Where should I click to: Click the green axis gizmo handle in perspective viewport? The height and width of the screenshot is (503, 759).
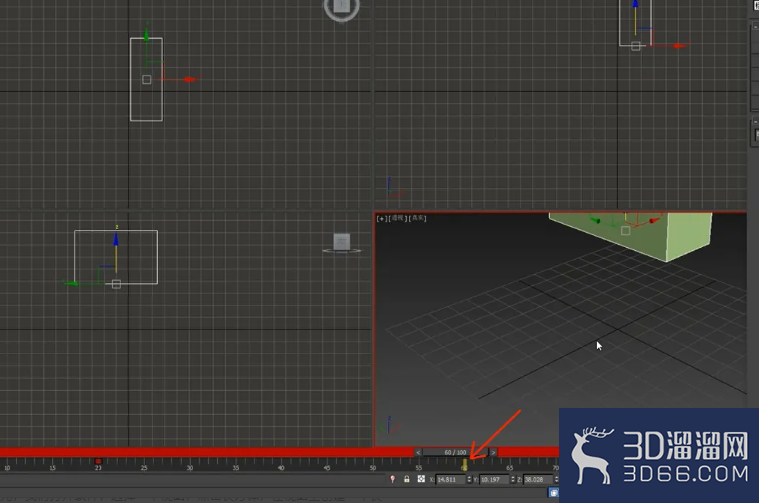point(595,221)
